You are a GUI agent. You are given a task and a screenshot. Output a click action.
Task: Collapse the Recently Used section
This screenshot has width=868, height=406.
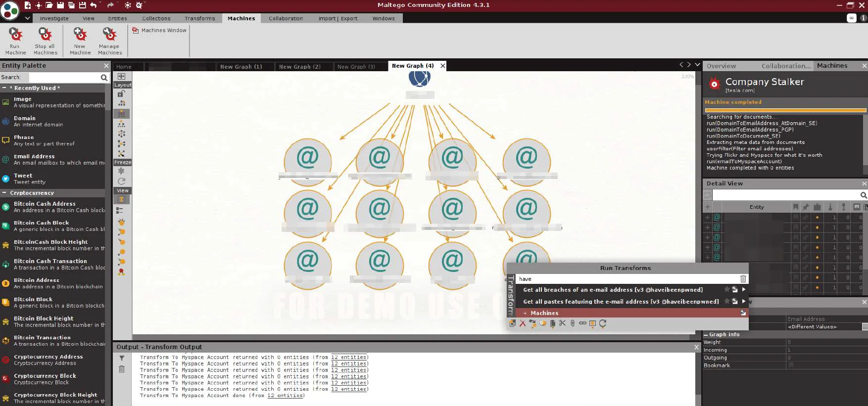(x=4, y=88)
